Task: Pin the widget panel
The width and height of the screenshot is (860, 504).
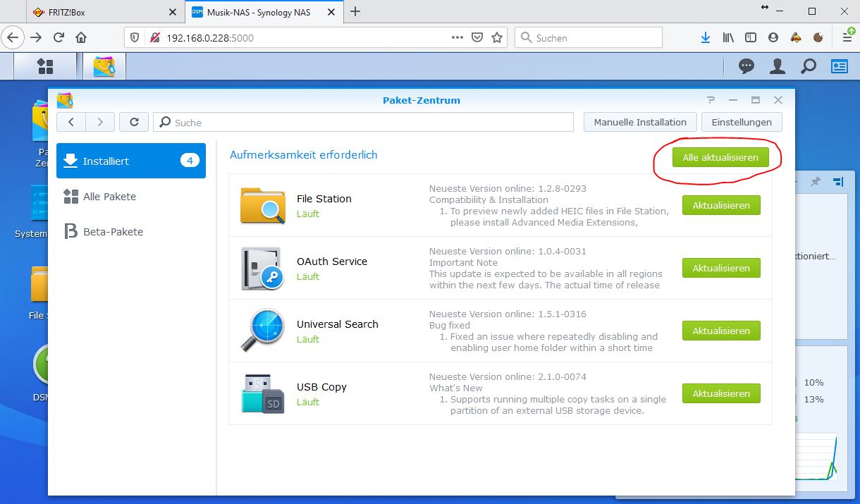Action: pyautogui.click(x=816, y=182)
